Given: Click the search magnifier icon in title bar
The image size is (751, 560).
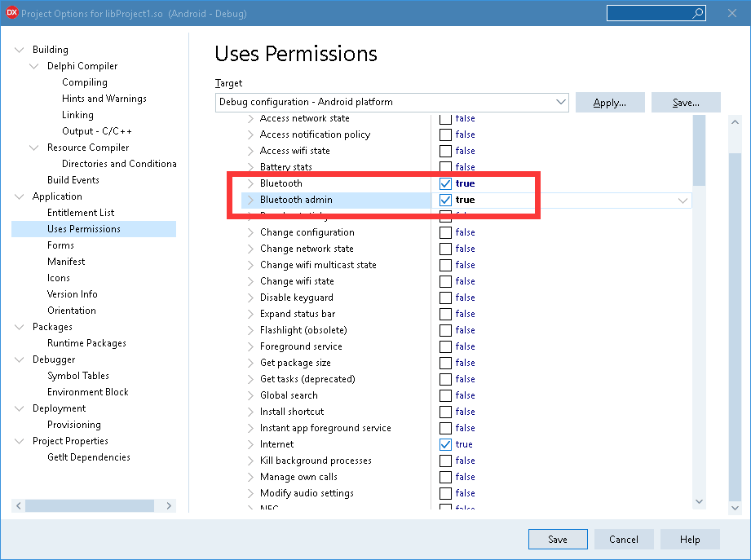Looking at the screenshot, I should pos(698,13).
